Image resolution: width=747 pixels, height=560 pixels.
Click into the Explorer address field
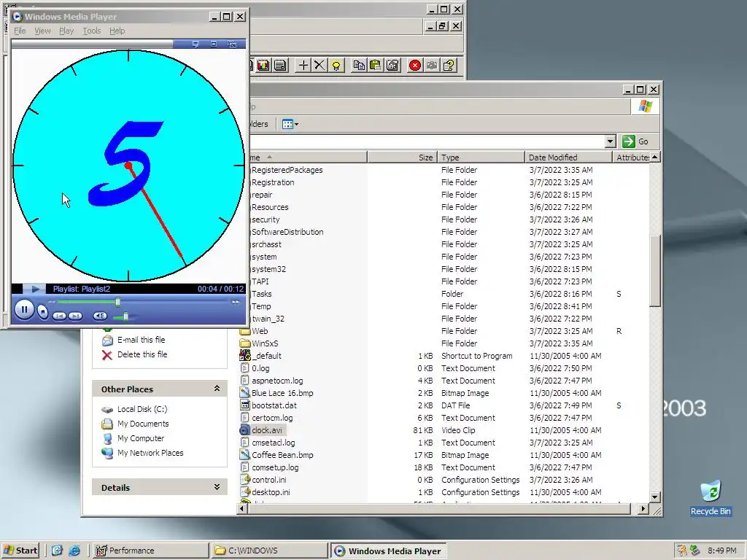427,141
